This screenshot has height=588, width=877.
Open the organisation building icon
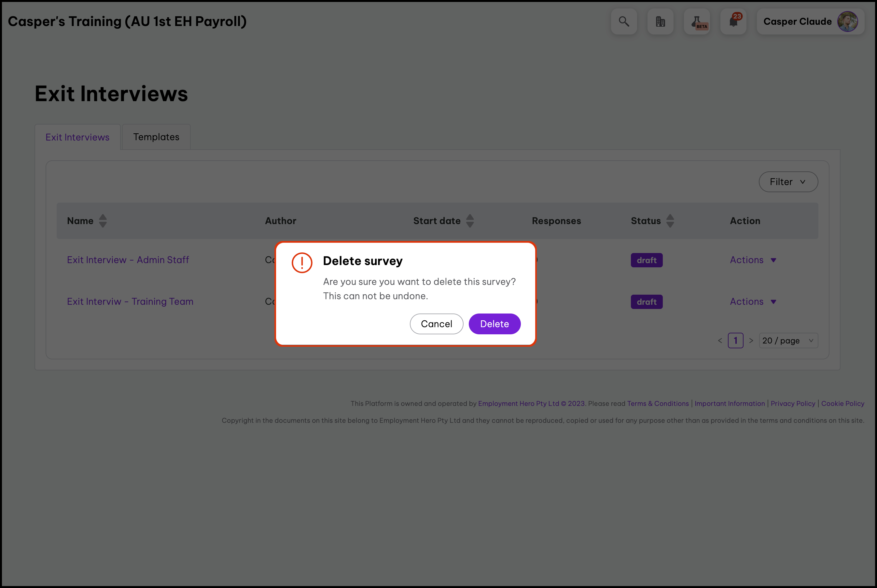tap(660, 22)
